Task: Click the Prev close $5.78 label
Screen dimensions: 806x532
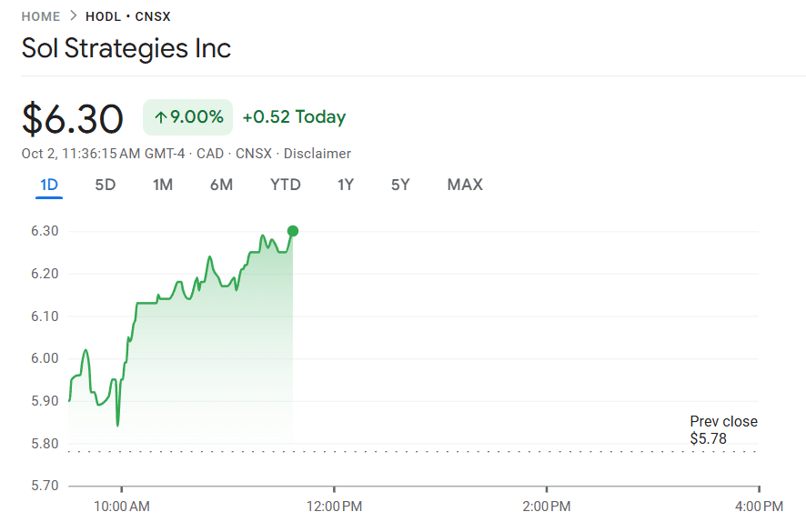Action: tap(723, 431)
